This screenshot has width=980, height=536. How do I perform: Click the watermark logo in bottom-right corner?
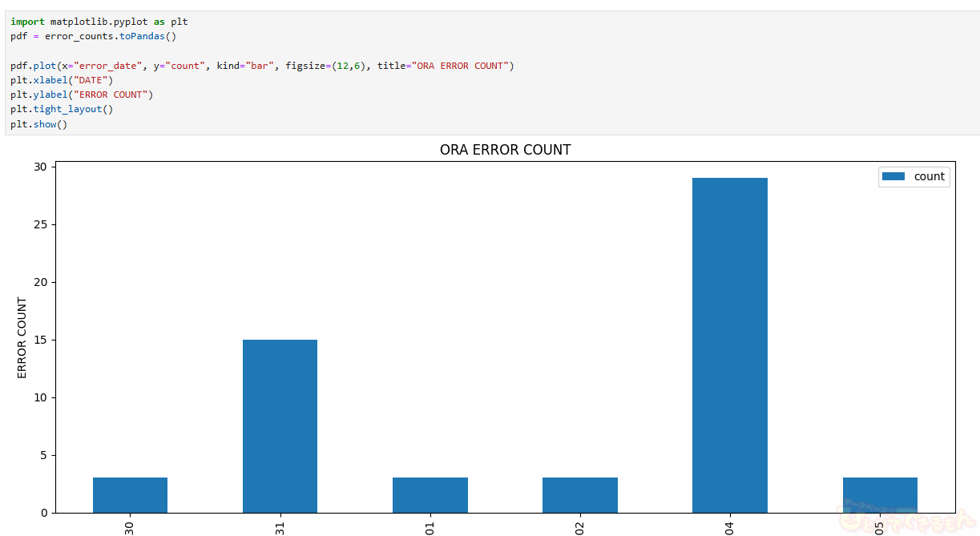(905, 516)
